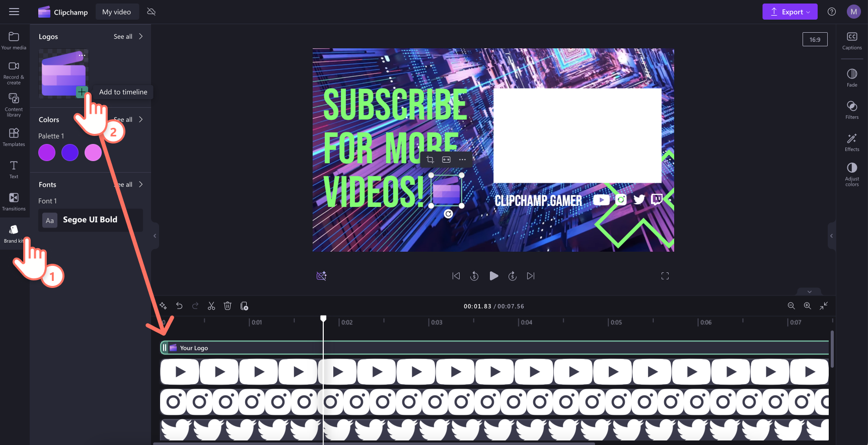
Task: Click the playhead marker on timeline
Action: pyautogui.click(x=323, y=318)
